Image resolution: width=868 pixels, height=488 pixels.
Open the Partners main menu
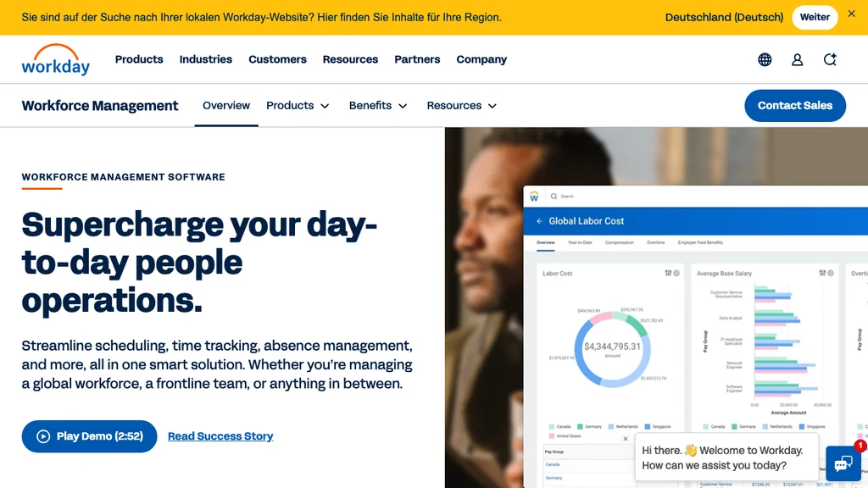point(417,59)
